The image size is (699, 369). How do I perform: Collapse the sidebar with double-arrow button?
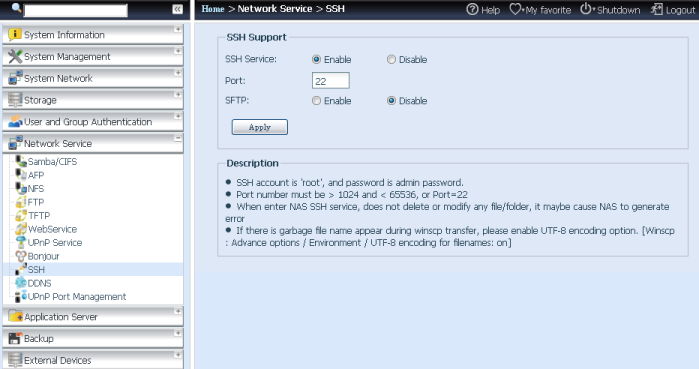(177, 9)
